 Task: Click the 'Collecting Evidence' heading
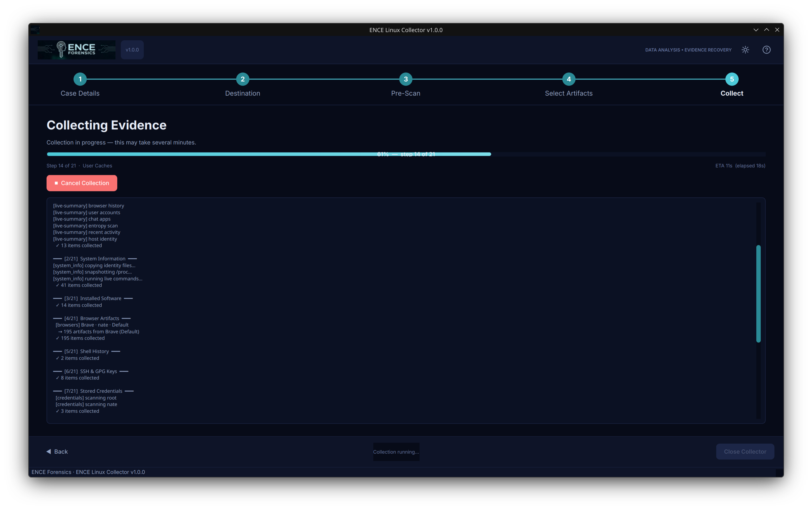point(107,125)
